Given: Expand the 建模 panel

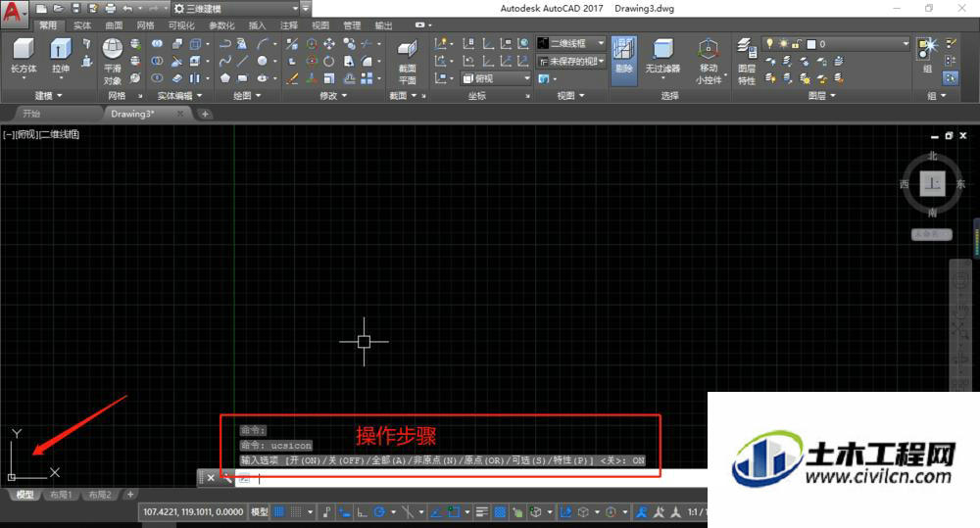Looking at the screenshot, I should [48, 96].
